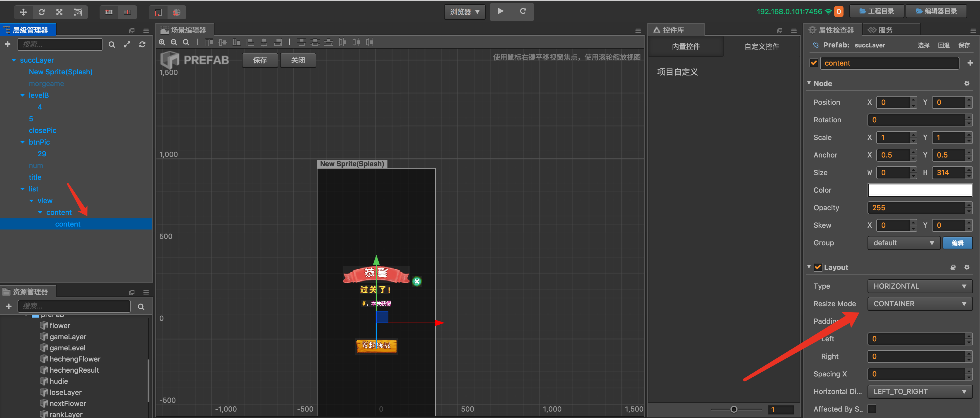Select the scale transform tool
Screen dimensions: 980x418
pos(59,12)
